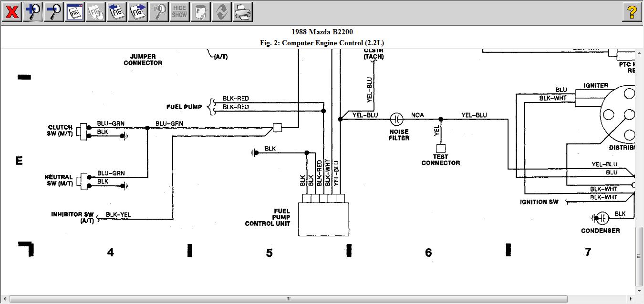This screenshot has width=644, height=304.
Task: Click the horizontal scrollbar right arrow
Action: coord(631,299)
